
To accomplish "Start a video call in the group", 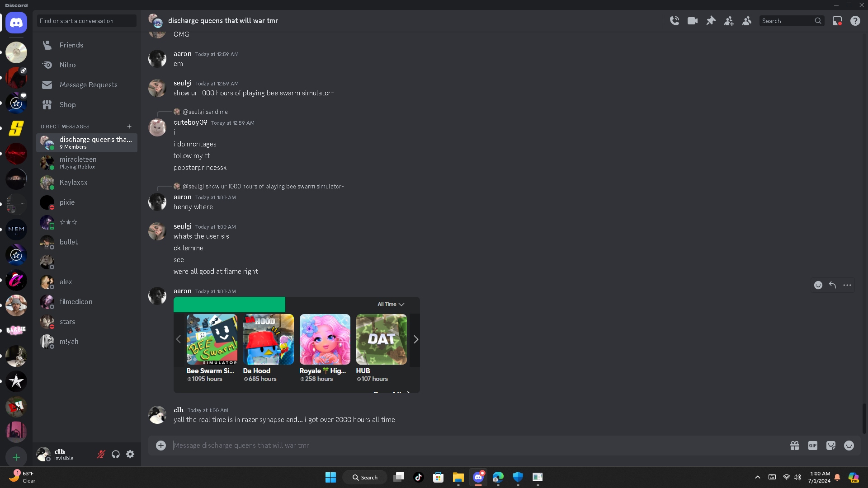I will tap(693, 21).
